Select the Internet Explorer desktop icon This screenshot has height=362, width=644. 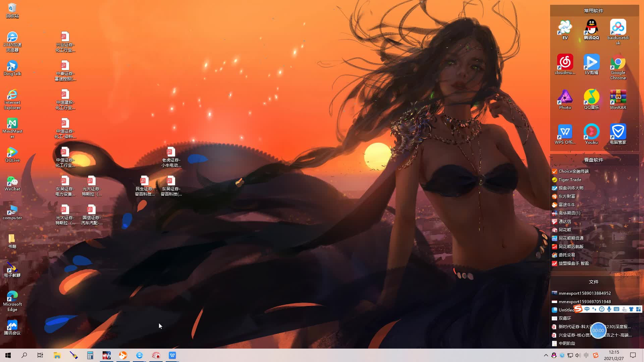point(12,99)
